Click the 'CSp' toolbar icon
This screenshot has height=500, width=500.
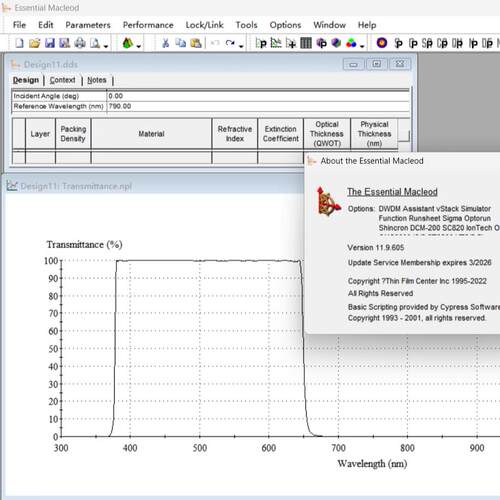tap(442, 43)
